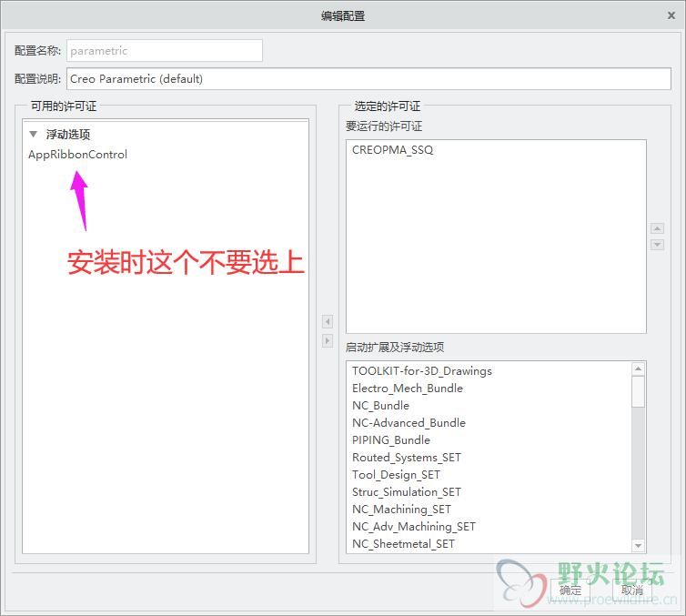Move selected license up with arrow
Image resolution: width=686 pixels, height=616 pixels.
click(x=657, y=228)
